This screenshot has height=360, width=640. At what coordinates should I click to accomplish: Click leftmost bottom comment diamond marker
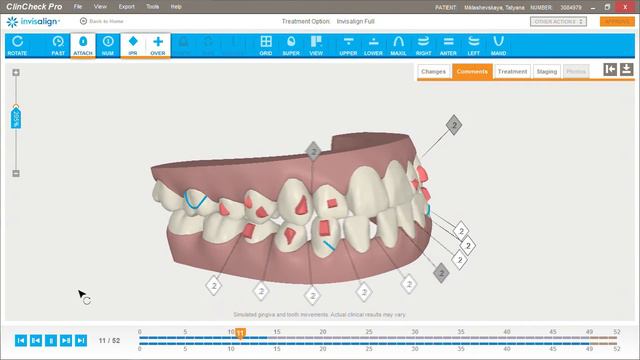(214, 285)
